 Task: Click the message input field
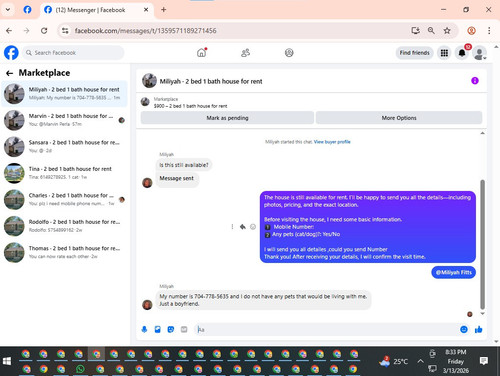coord(327,329)
